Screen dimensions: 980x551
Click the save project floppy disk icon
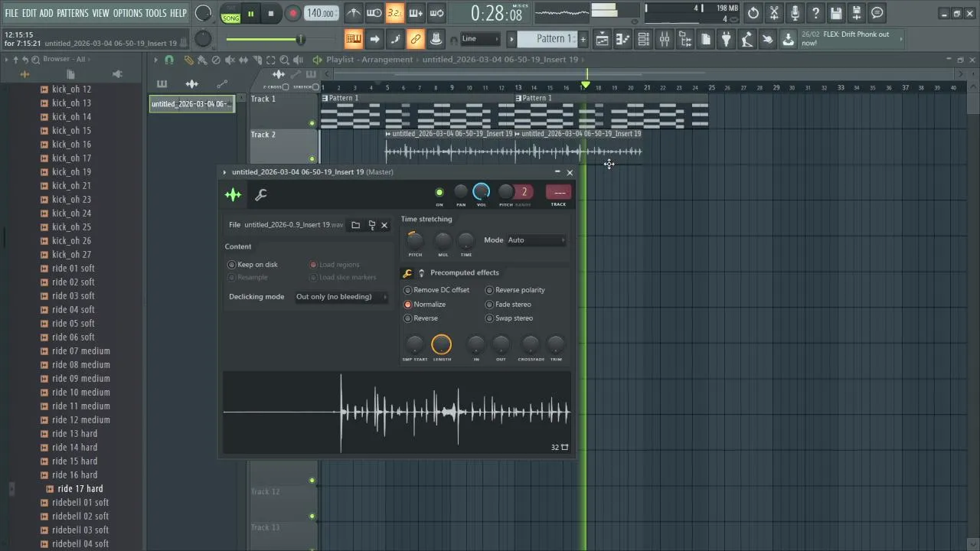pos(836,13)
